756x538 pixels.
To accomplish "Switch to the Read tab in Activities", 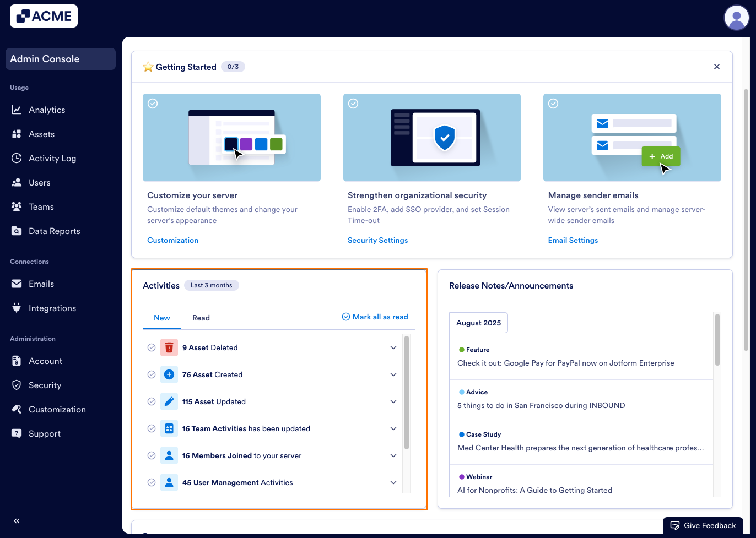I will coord(201,318).
